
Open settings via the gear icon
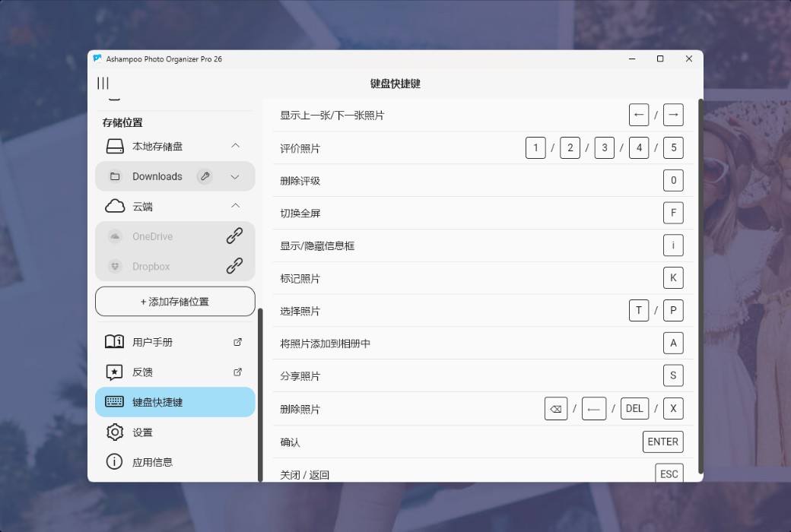pyautogui.click(x=114, y=432)
